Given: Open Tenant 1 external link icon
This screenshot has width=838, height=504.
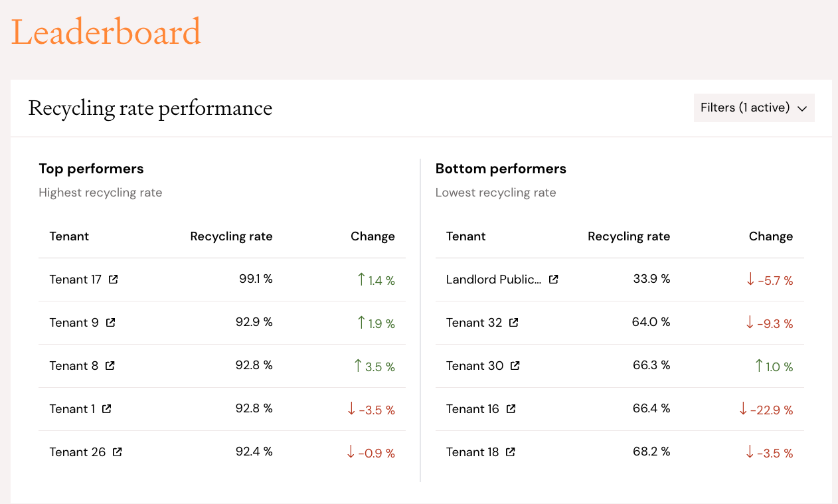Looking at the screenshot, I should coord(107,409).
